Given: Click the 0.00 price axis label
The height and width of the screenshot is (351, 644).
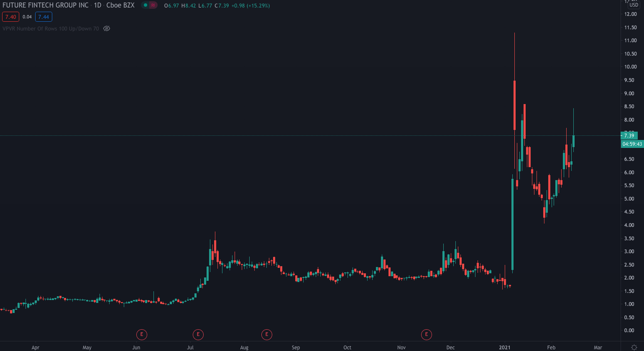Looking at the screenshot, I should coord(629,331).
